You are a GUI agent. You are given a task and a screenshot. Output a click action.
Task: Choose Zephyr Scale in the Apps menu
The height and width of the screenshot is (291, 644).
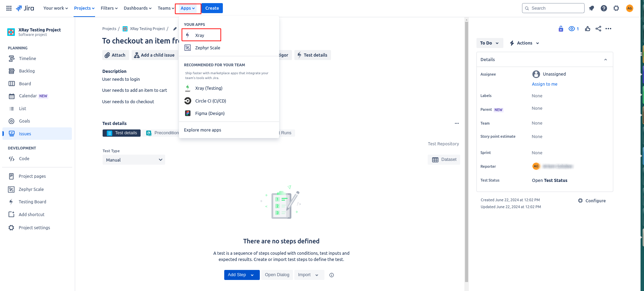tap(207, 48)
